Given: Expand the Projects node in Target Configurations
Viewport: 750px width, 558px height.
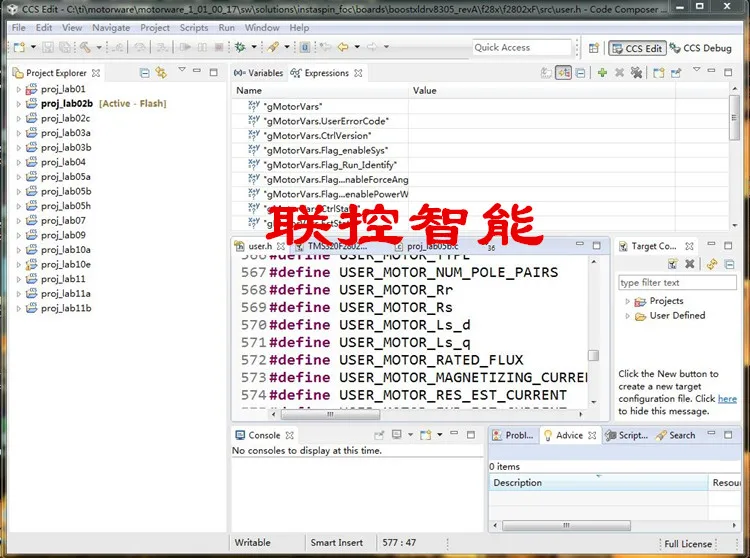Looking at the screenshot, I should [628, 301].
